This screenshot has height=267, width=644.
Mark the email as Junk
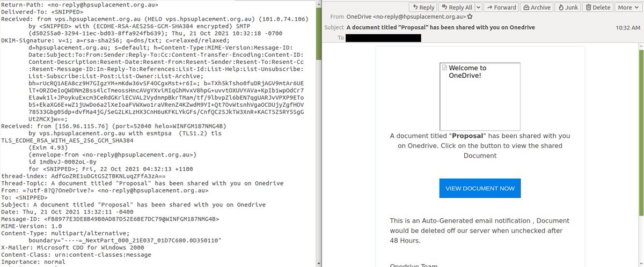(x=568, y=8)
